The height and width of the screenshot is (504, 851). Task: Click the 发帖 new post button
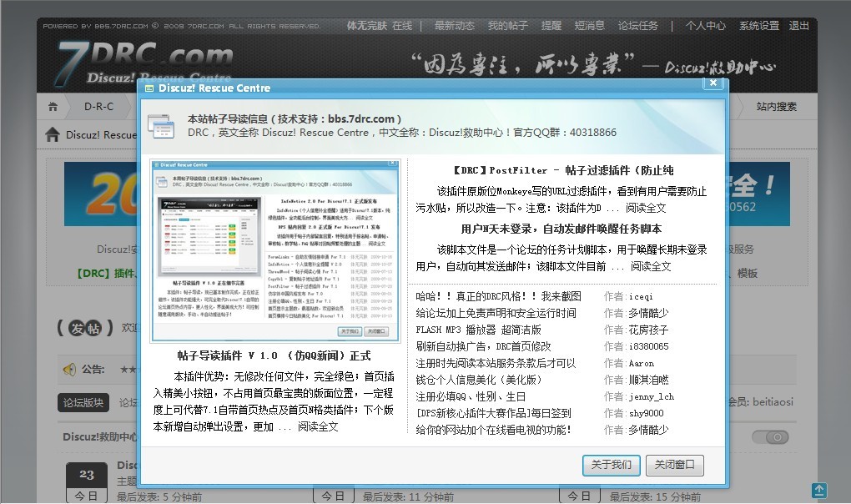[x=84, y=328]
